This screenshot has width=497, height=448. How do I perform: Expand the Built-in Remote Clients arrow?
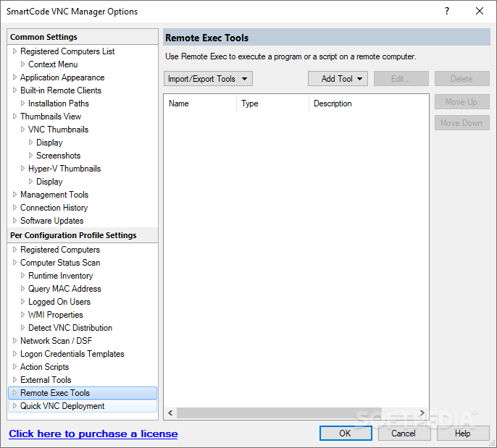tap(14, 90)
